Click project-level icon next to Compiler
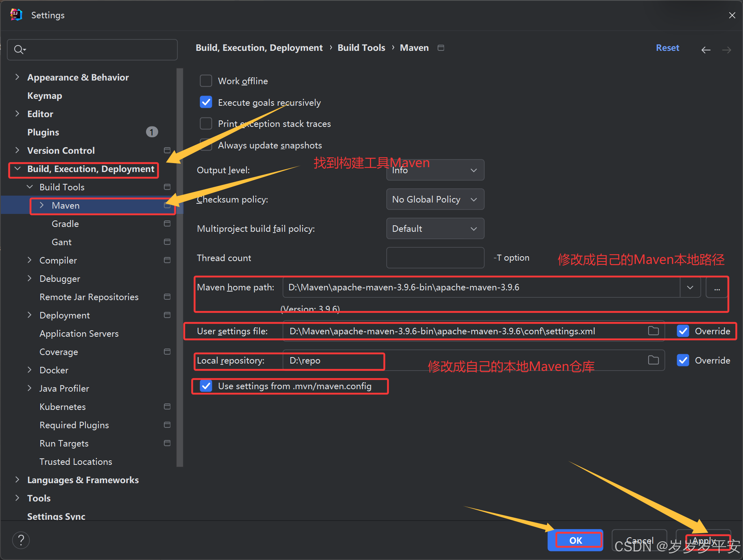This screenshot has height=560, width=743. coord(167,260)
